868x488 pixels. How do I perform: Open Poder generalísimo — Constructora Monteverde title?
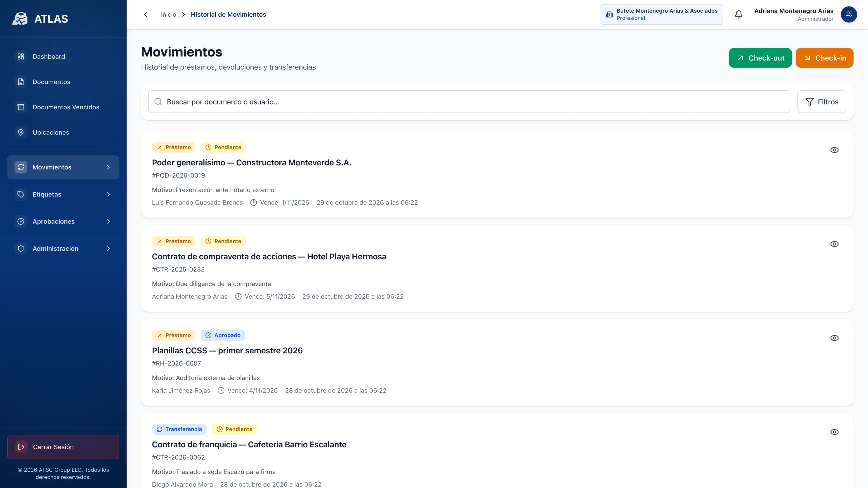tap(251, 163)
